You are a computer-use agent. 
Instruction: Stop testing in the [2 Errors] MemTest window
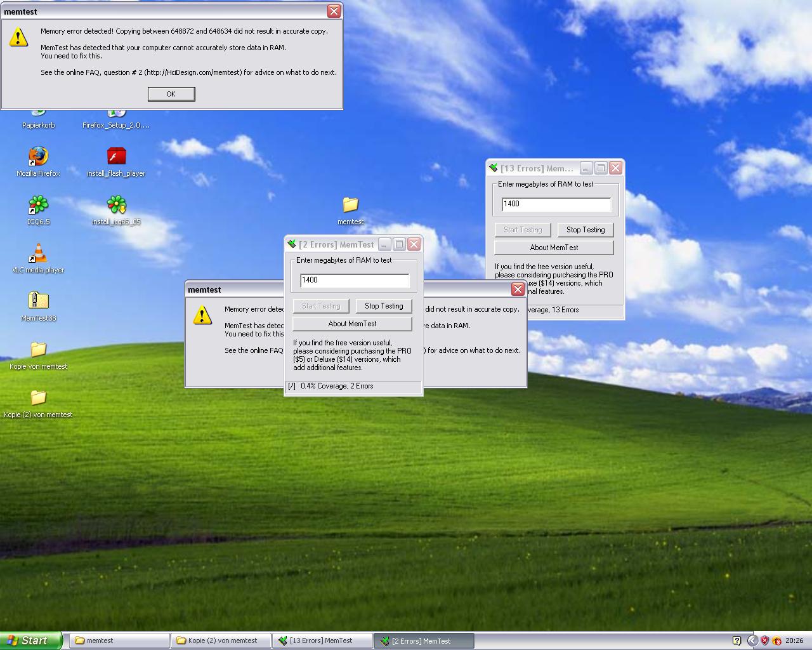(x=384, y=306)
